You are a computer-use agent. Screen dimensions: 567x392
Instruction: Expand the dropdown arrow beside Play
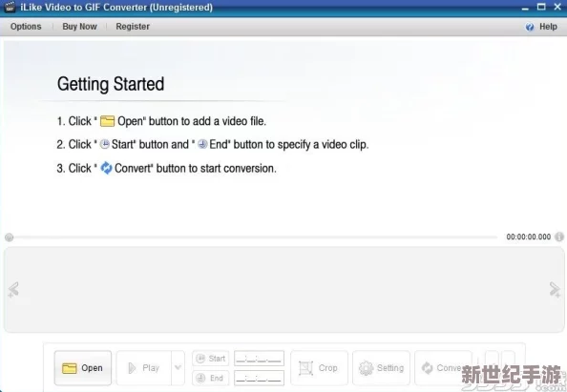pyautogui.click(x=178, y=368)
